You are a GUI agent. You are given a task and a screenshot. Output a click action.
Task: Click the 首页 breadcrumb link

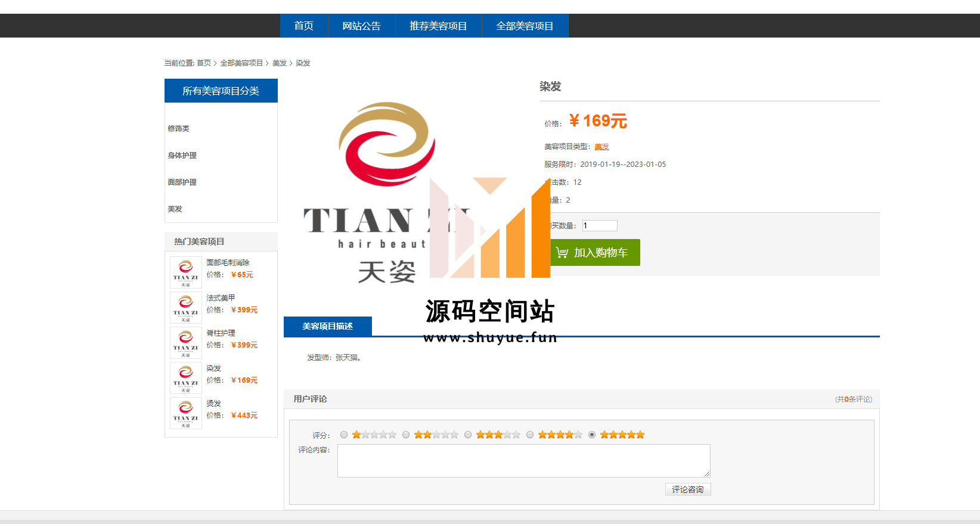coord(204,63)
